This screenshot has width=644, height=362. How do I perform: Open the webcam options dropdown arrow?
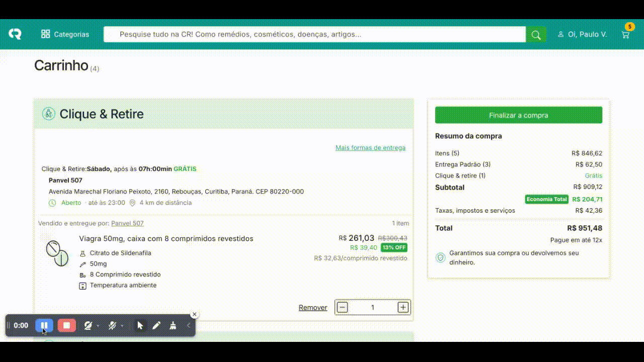pyautogui.click(x=98, y=326)
